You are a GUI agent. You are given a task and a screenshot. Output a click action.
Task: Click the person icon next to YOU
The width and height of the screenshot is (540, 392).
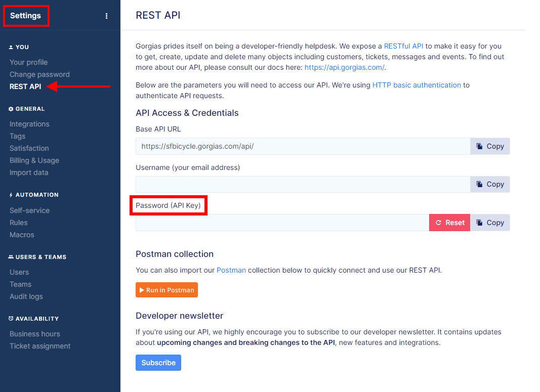coord(11,47)
